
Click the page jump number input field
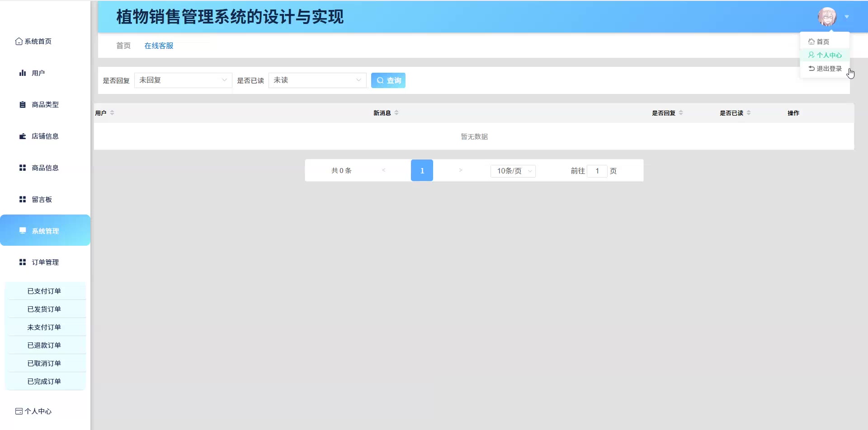point(597,171)
